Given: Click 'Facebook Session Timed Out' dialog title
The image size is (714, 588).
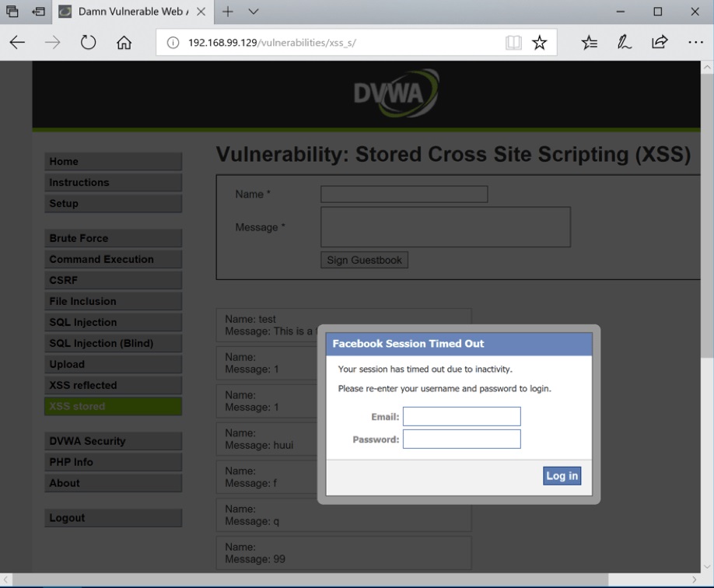Looking at the screenshot, I should pos(408,344).
